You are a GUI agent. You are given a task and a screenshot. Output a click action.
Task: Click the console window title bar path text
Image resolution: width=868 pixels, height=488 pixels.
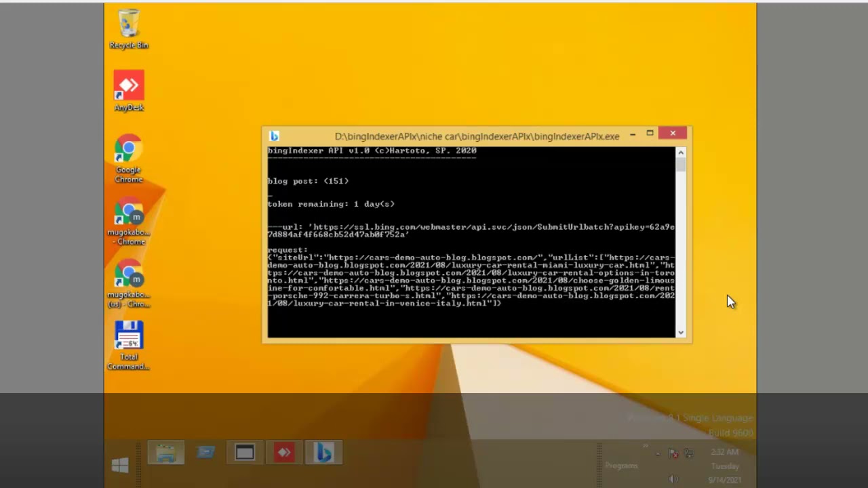(x=477, y=136)
